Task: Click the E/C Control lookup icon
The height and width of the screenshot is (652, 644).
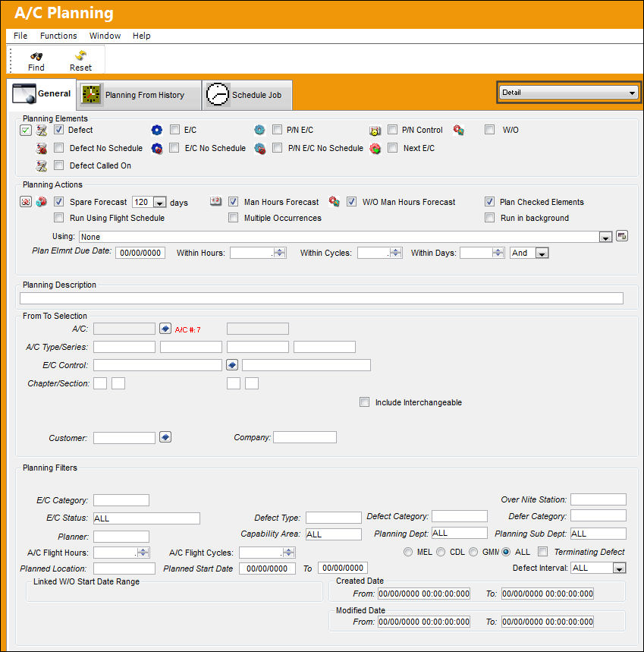Action: (232, 364)
